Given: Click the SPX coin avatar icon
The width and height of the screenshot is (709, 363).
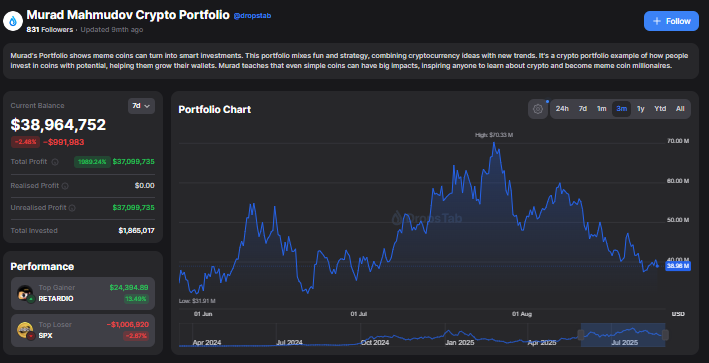Looking at the screenshot, I should point(25,331).
